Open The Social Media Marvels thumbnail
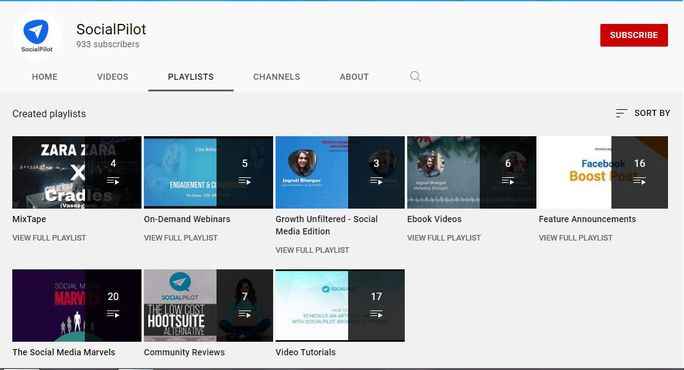Image resolution: width=684 pixels, height=370 pixels. click(77, 305)
